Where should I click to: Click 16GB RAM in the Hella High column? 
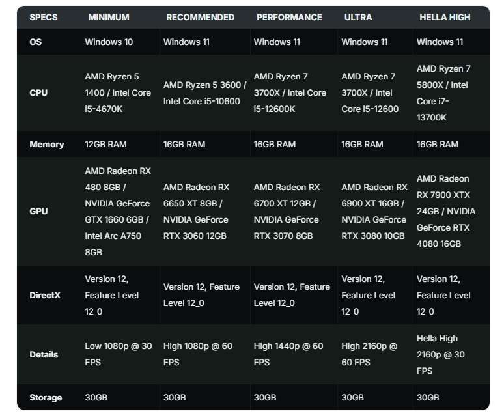tap(438, 145)
